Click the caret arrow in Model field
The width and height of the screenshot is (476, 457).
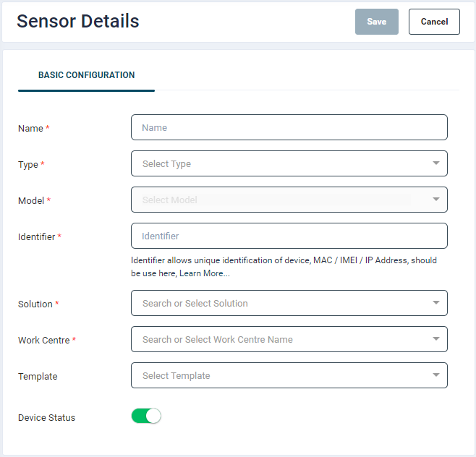tap(435, 200)
